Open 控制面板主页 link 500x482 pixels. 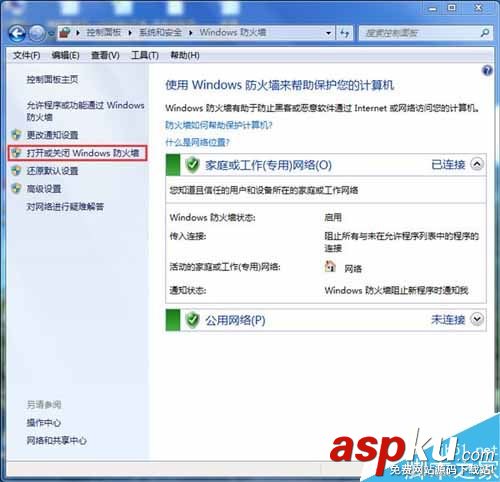52,79
